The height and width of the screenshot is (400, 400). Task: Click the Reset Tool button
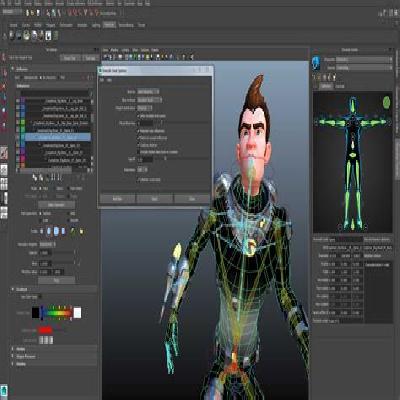pos(70,58)
